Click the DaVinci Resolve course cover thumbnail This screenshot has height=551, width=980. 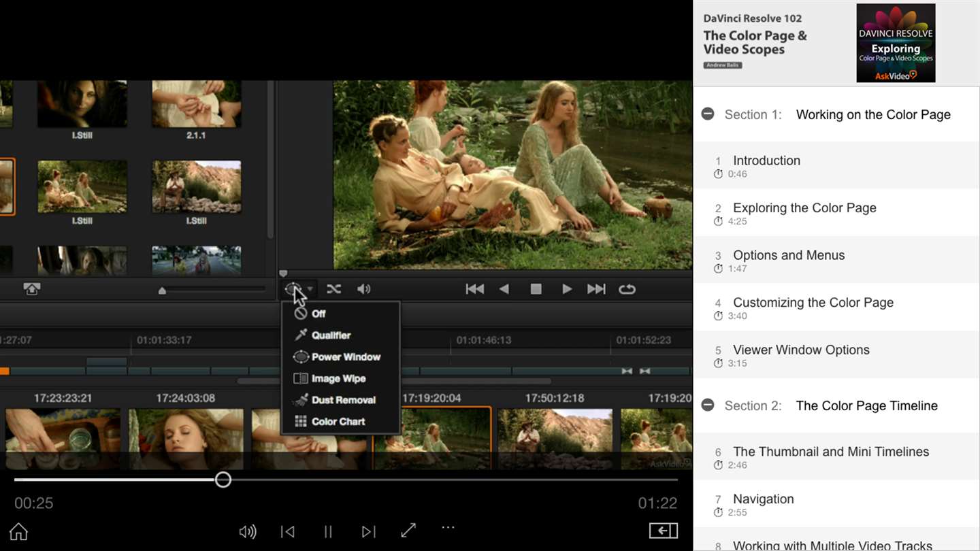(896, 43)
